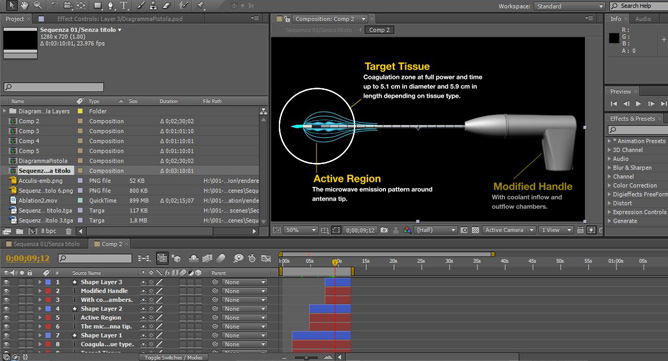Open the 50% magnification dropdown

(x=301, y=230)
